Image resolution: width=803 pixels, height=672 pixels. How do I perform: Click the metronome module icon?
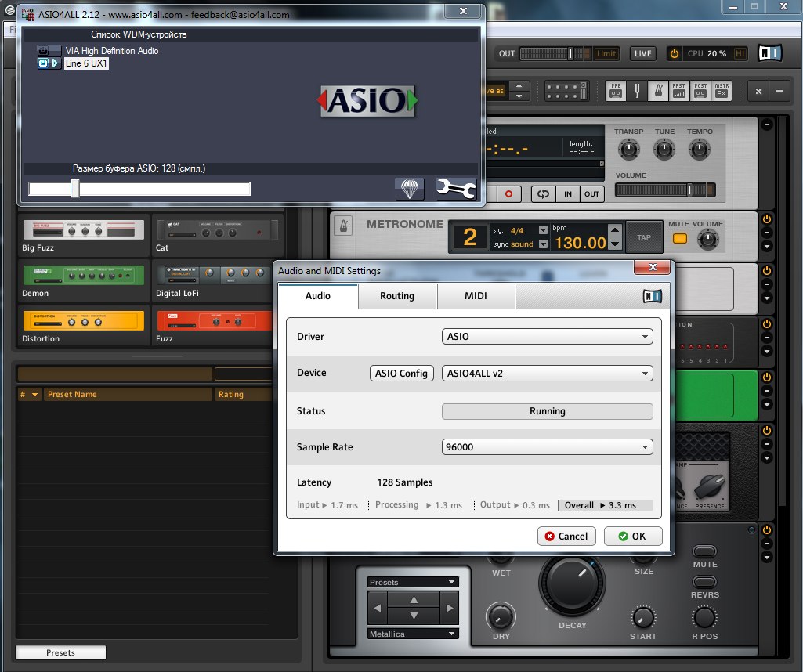[x=344, y=226]
